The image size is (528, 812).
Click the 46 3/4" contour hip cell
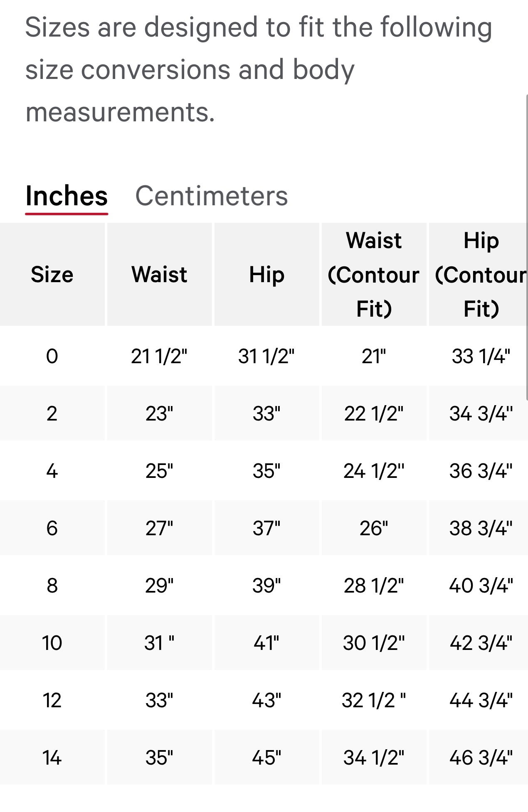[481, 758]
